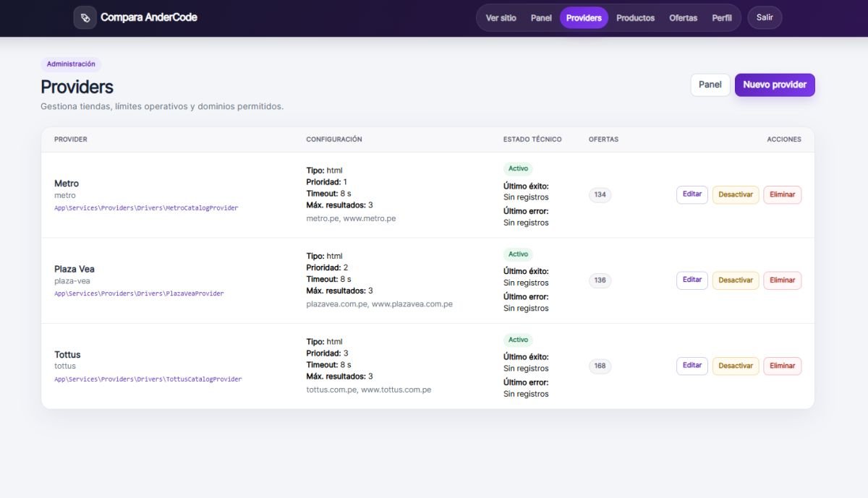Deactivate the Metro provider
The width and height of the screenshot is (868, 498).
(x=736, y=194)
